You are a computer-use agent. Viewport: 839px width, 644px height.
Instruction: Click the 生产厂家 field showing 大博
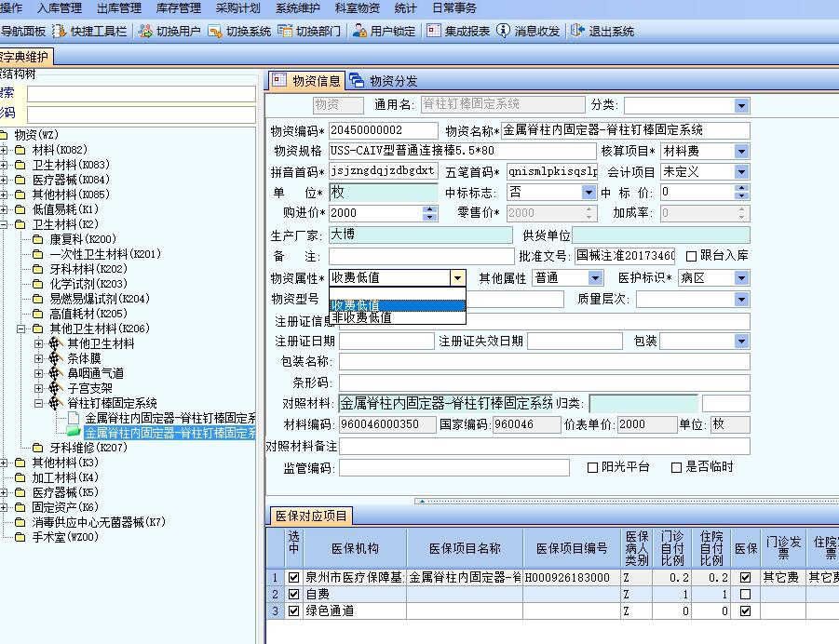click(421, 235)
